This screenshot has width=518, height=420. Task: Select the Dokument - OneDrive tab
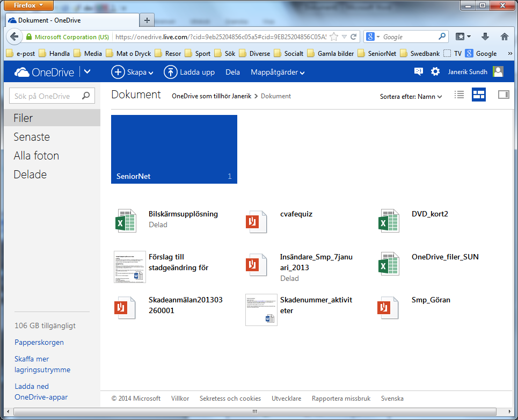click(72, 20)
